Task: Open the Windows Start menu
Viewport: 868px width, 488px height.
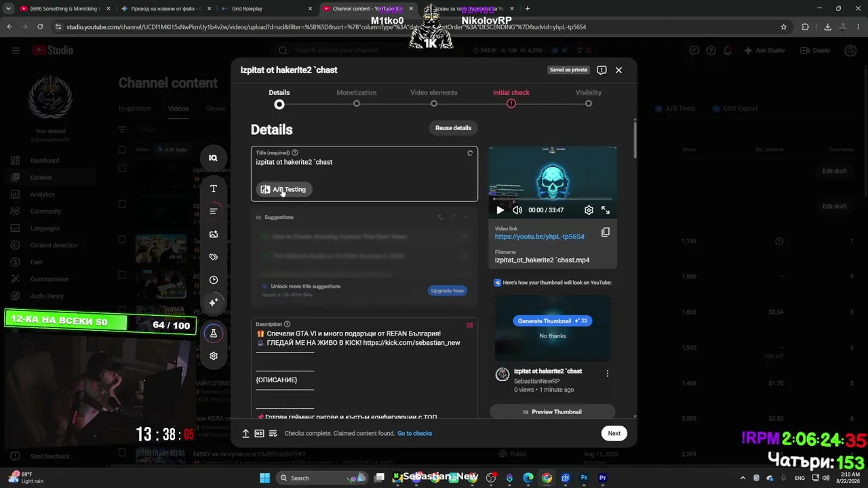Action: (264, 478)
